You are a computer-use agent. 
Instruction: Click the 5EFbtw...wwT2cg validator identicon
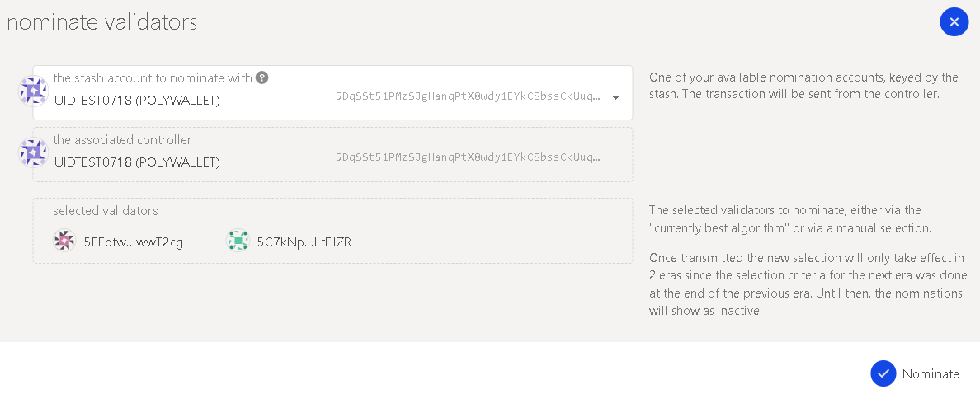click(64, 241)
